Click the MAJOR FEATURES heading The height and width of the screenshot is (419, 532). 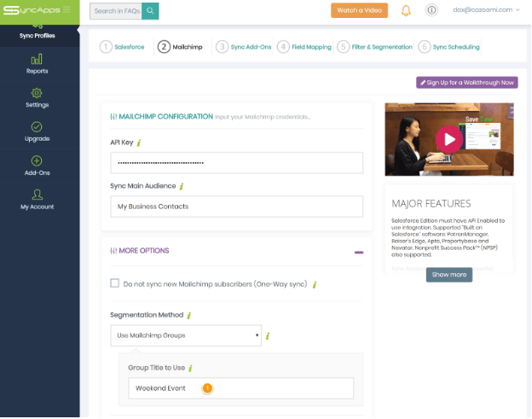431,203
